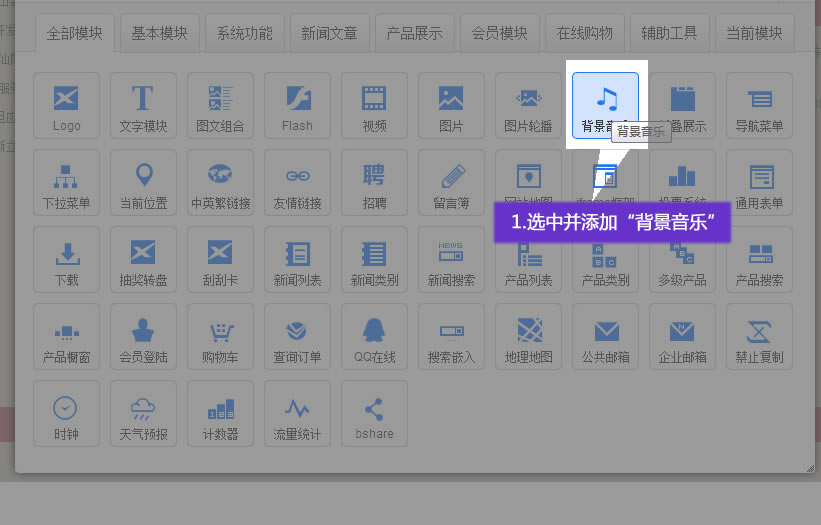Choose the 文字模块 text module icon

pos(143,105)
